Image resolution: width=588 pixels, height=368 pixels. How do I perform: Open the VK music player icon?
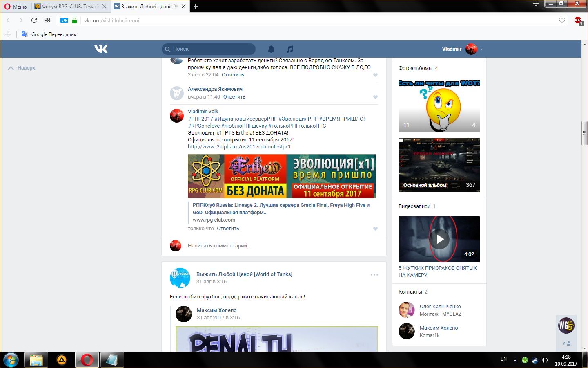pos(290,49)
